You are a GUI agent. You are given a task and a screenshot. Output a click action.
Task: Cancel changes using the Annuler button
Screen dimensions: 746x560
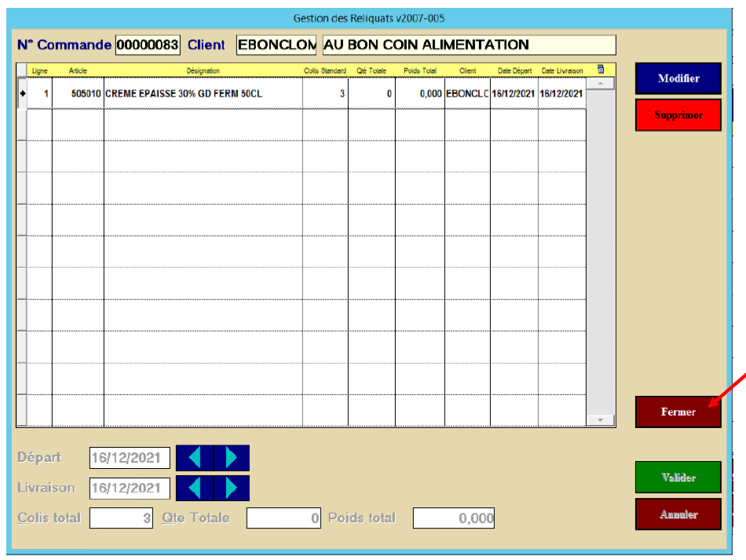(x=678, y=514)
